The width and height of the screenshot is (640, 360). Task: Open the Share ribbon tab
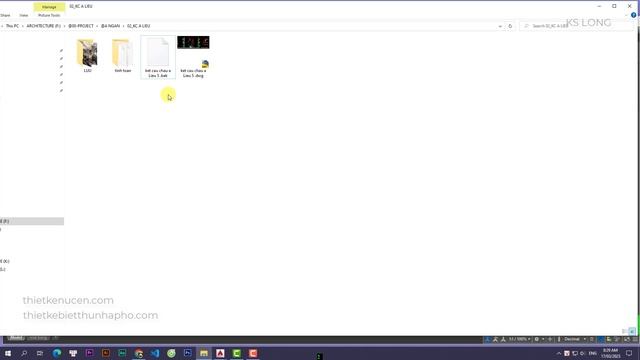(5, 16)
